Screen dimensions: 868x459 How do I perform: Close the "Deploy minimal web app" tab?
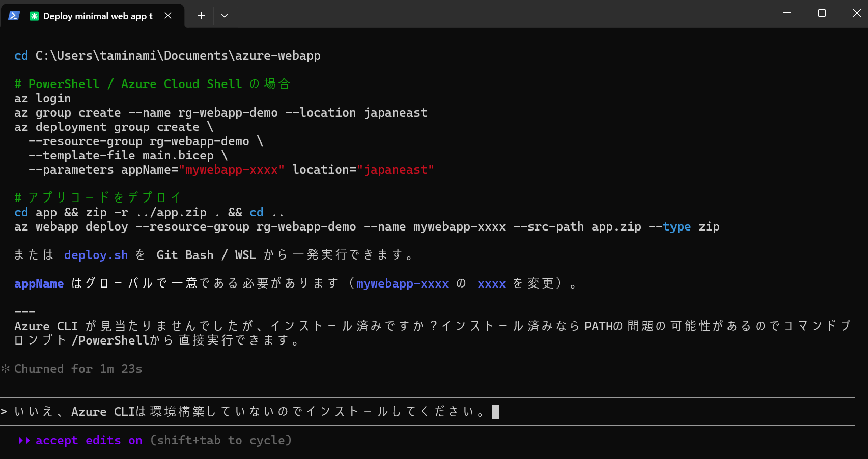pos(168,16)
